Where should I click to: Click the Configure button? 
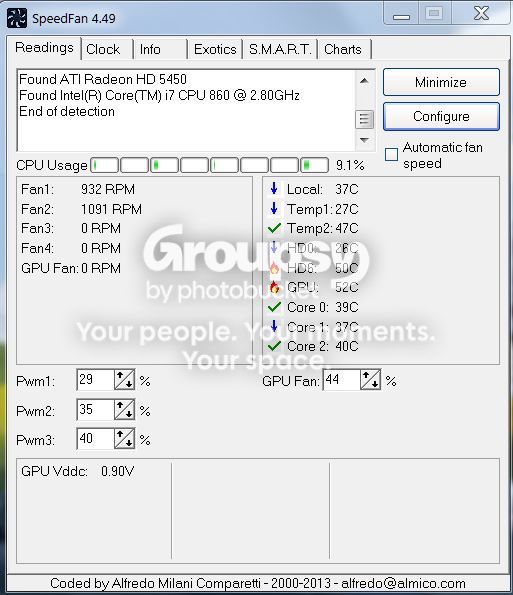[441, 116]
